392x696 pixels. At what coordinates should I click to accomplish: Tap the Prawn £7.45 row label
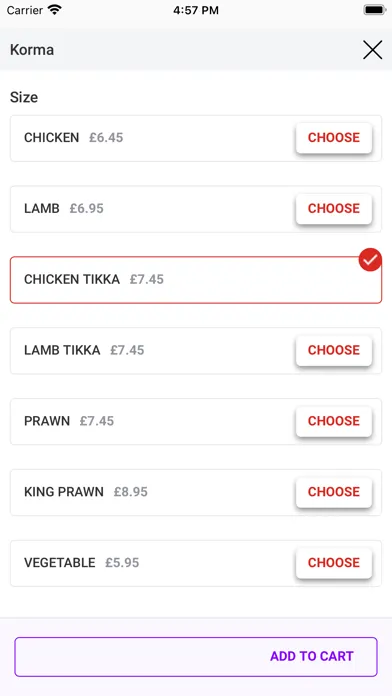[69, 421]
